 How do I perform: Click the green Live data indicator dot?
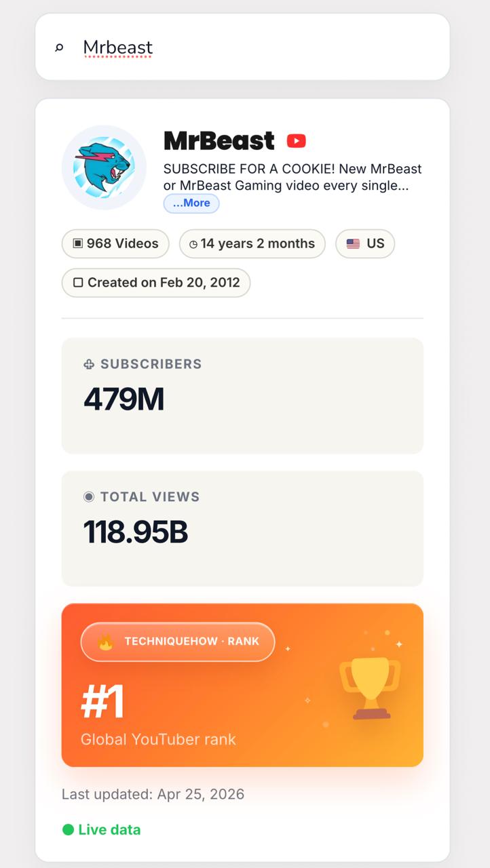[x=68, y=829]
